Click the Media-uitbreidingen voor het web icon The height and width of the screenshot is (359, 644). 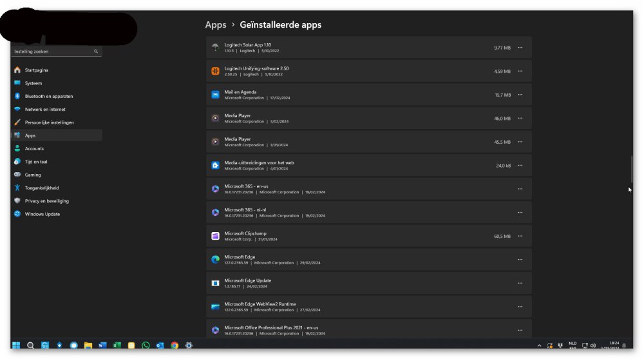(x=216, y=166)
